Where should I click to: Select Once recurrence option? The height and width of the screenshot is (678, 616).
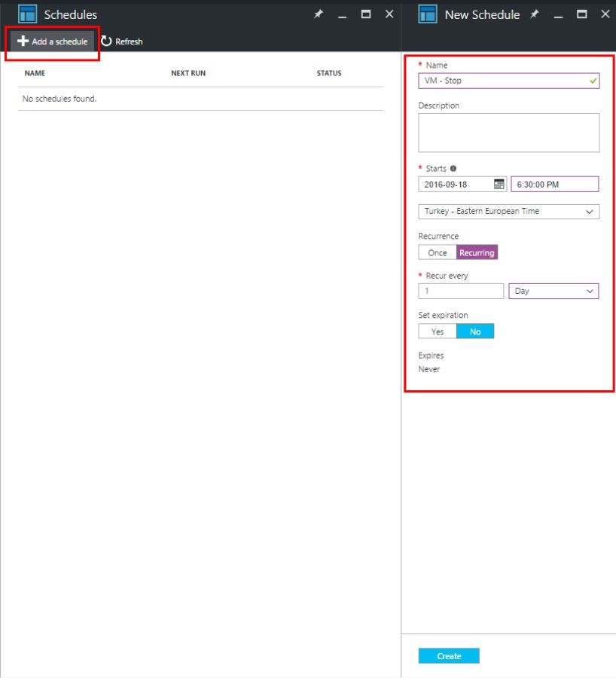(438, 252)
